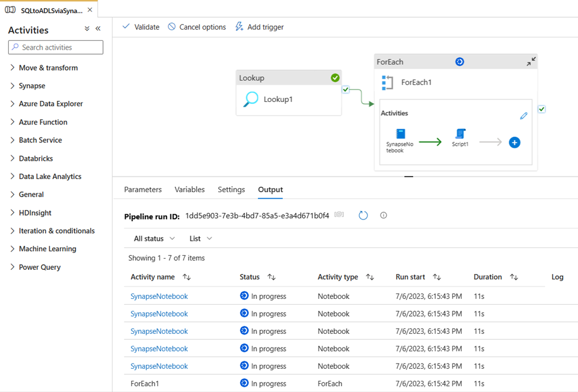
Task: Sort by Status column
Action: (272, 277)
